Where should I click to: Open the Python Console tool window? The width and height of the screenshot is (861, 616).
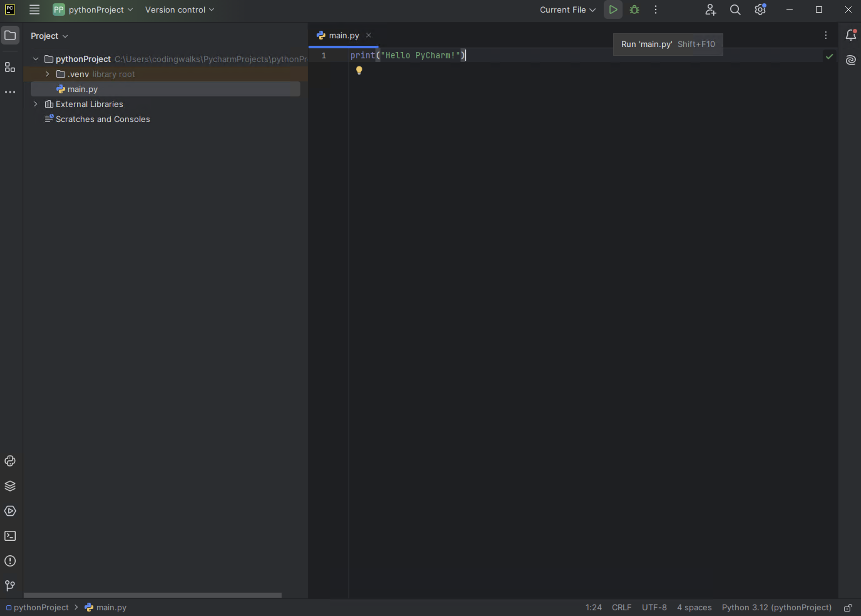[10, 461]
